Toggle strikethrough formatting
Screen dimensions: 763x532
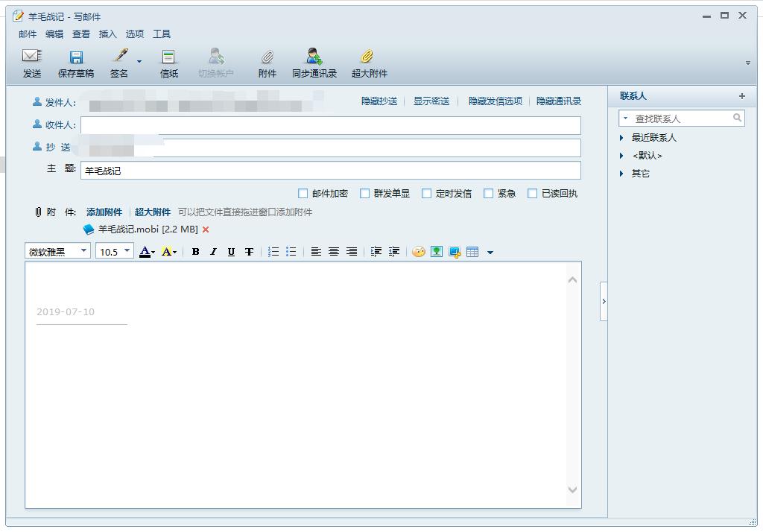click(x=249, y=252)
